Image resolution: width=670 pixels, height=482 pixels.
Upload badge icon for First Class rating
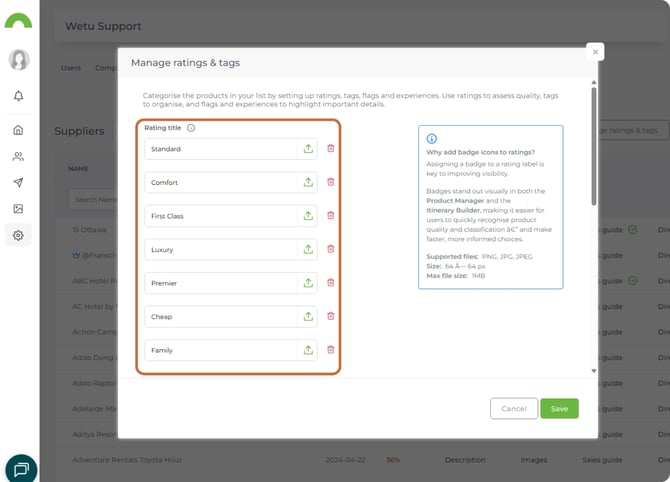tap(308, 216)
